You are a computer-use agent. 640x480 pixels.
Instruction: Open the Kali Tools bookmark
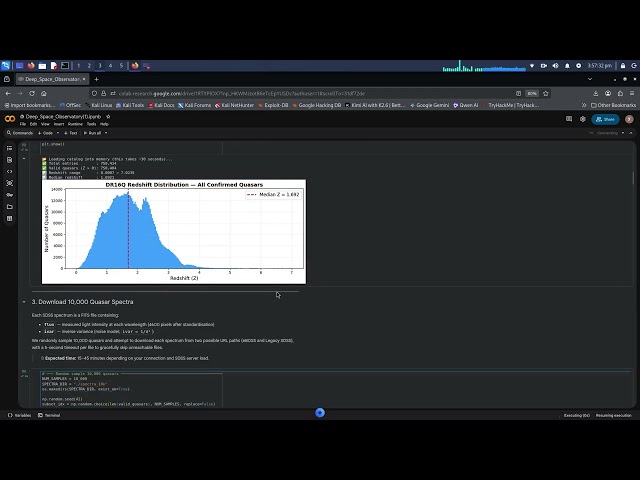click(x=130, y=105)
